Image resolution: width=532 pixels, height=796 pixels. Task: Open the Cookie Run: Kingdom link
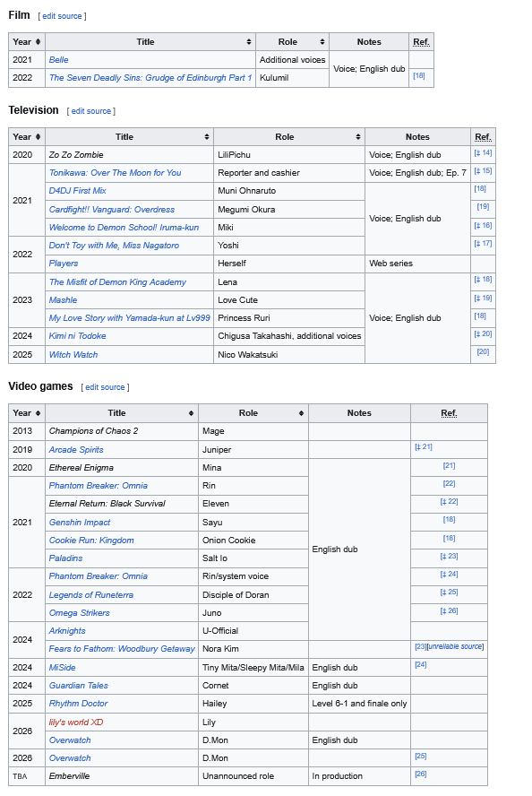pyautogui.click(x=91, y=541)
